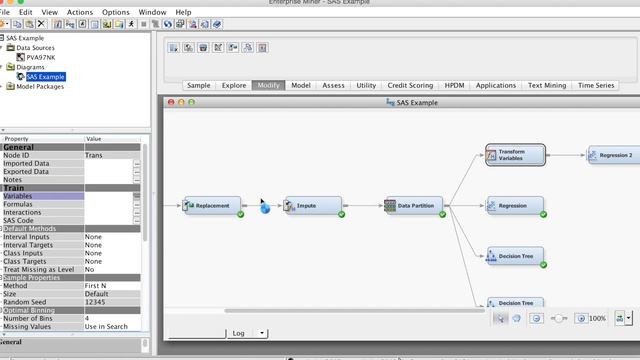Open the Imported Data ellipsis button
Viewport: 640px width, 360px height.
(x=137, y=163)
